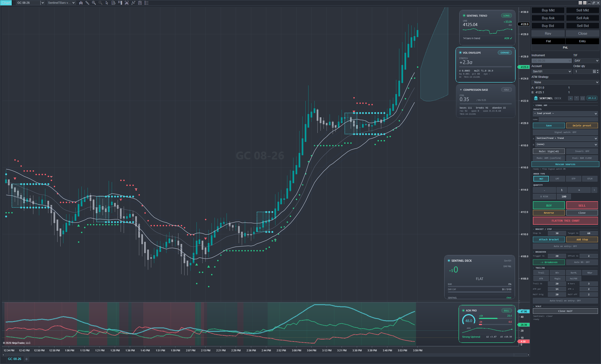The width and height of the screenshot is (601, 364).
Task: Open the ATM Strategy None dropdown
Action: 565,82
